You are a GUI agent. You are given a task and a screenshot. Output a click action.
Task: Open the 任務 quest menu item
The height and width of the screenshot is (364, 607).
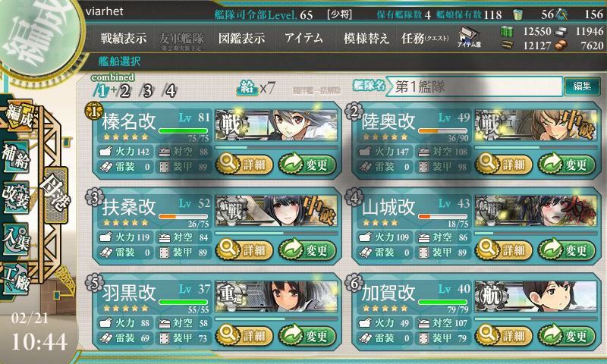pos(425,38)
